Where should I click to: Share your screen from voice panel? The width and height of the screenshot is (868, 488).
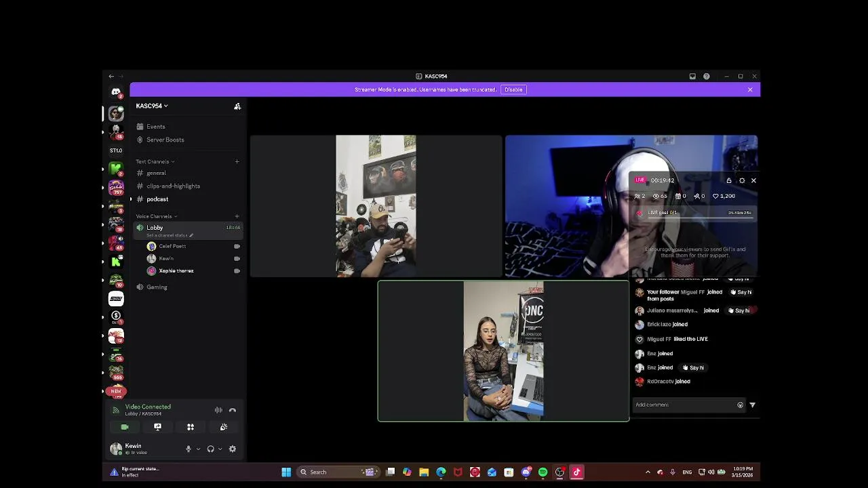tap(157, 427)
